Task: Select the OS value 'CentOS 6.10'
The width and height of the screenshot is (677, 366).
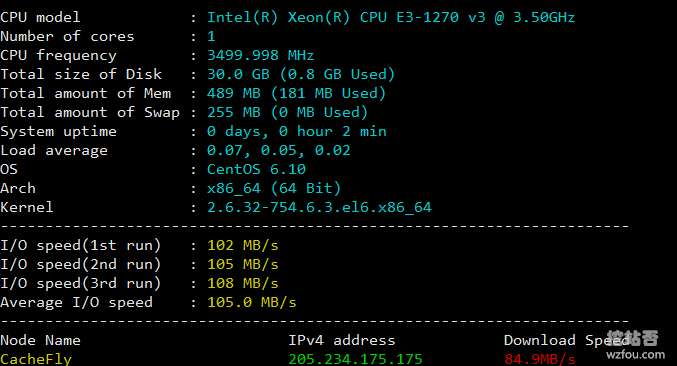Action: pyautogui.click(x=256, y=169)
